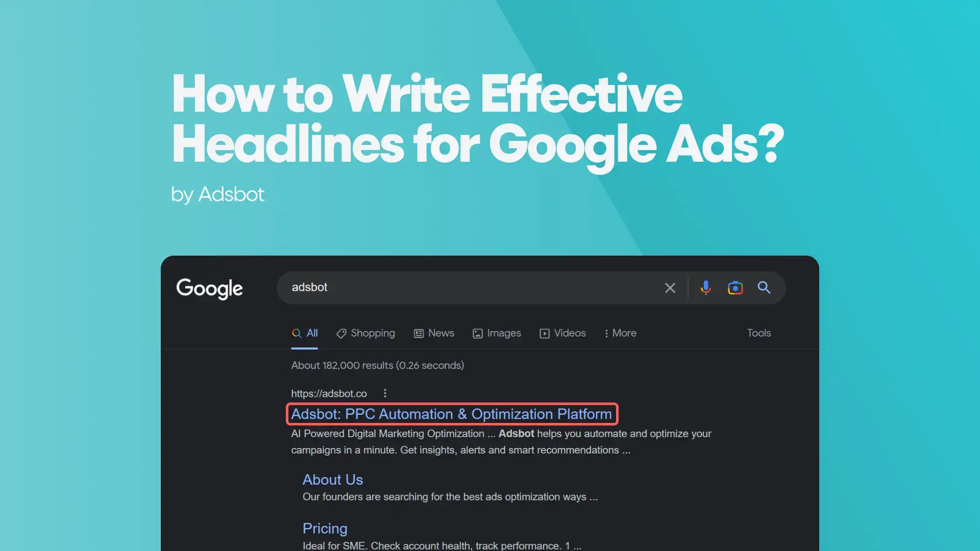Switch to the News tab
980x551 pixels.
pos(441,333)
